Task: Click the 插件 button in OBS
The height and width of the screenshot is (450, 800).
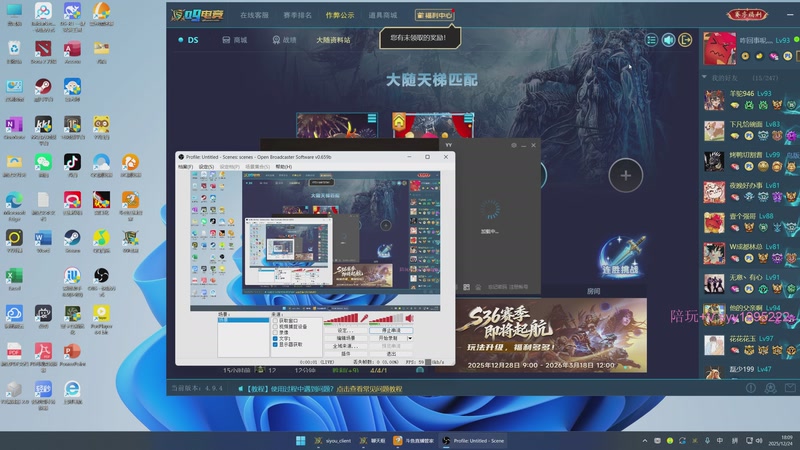Action: pos(345,354)
